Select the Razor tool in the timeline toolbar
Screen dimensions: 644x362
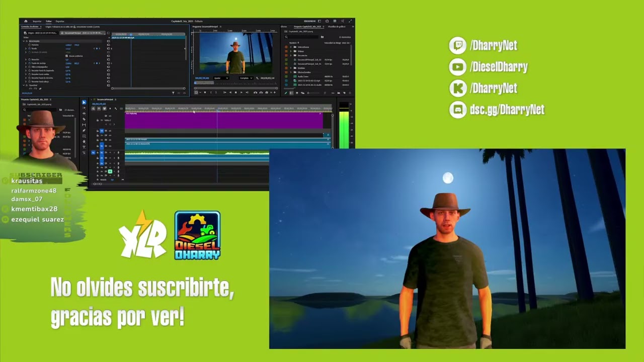pos(84,119)
